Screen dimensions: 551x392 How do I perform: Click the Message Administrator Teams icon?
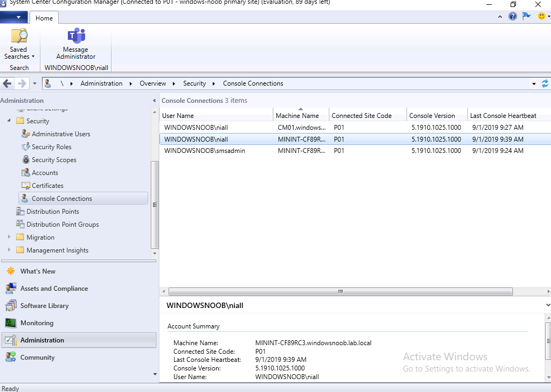tap(76, 36)
